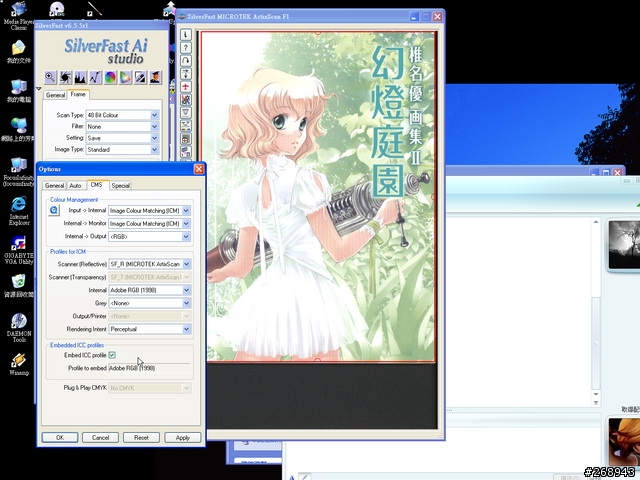Switch to General tab in SilverFast panel
The height and width of the screenshot is (480, 640).
pyautogui.click(x=56, y=95)
